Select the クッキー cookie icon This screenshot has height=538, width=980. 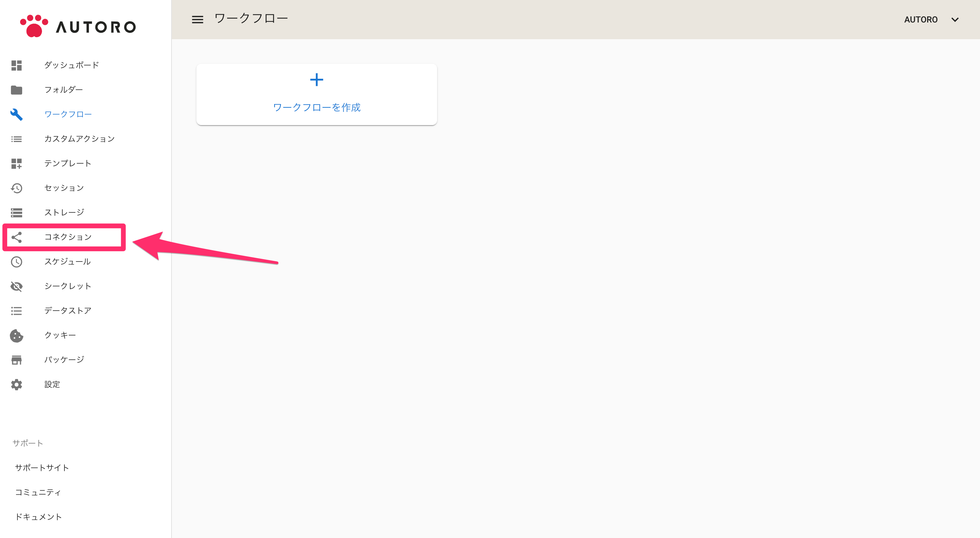[16, 335]
